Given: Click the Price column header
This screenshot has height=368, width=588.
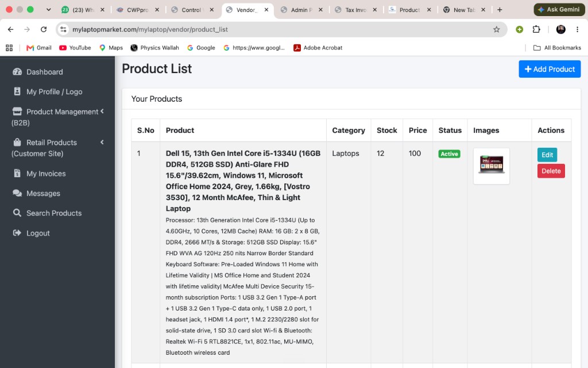Looking at the screenshot, I should (x=417, y=131).
